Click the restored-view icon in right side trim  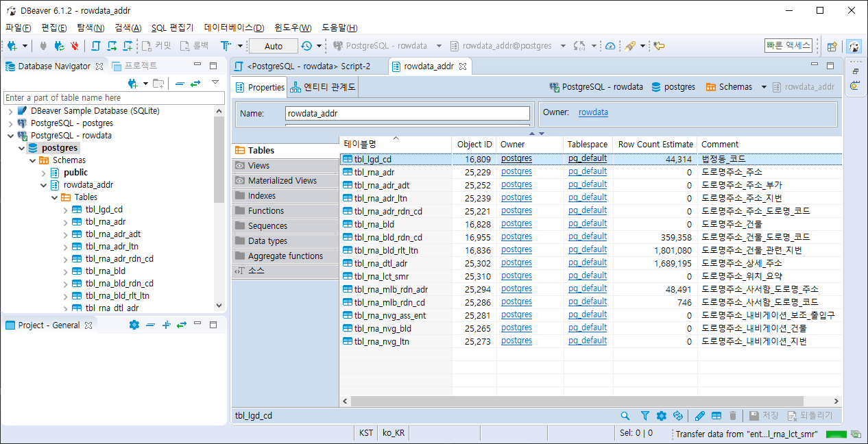pos(855,71)
